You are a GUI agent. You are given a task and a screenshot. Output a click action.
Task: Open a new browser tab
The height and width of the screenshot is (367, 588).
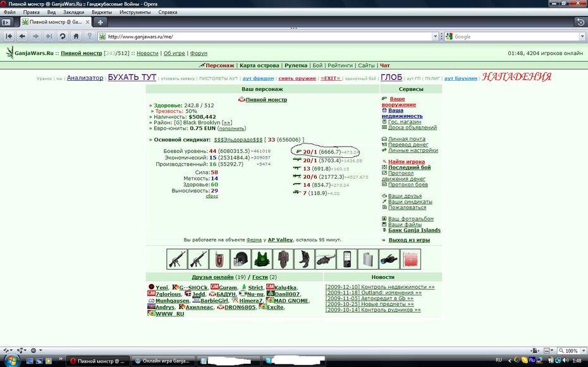coord(100,22)
